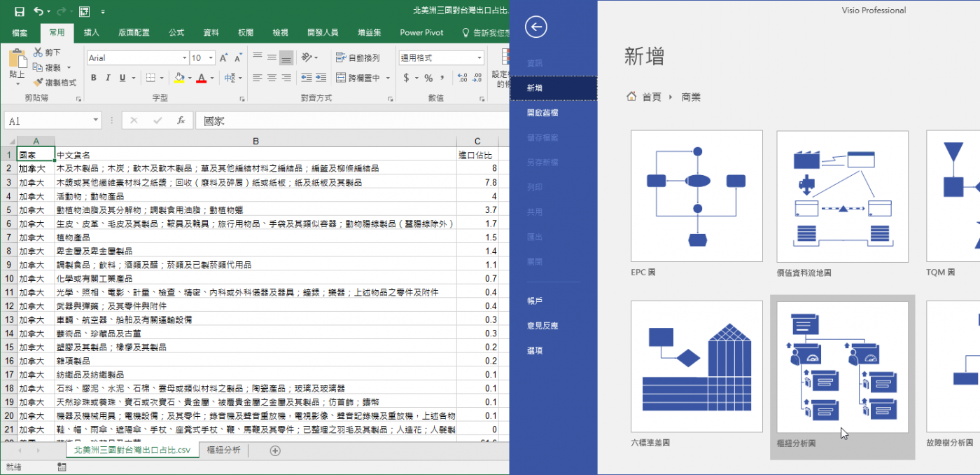Click the Cut (剪下) scissors icon

coord(38,52)
